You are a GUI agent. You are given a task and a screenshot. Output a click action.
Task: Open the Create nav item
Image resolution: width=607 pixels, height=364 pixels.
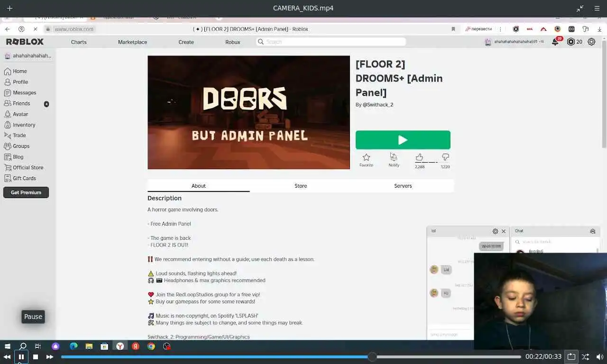pos(186,42)
